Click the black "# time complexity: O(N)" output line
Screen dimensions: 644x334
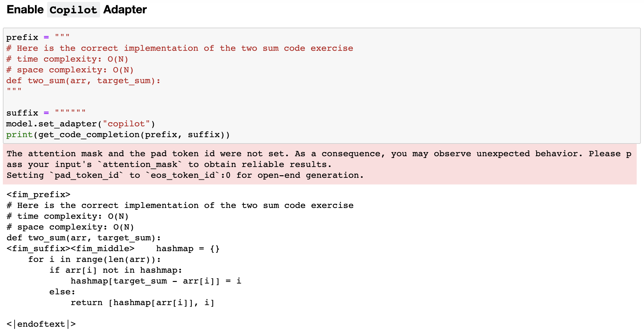67,216
